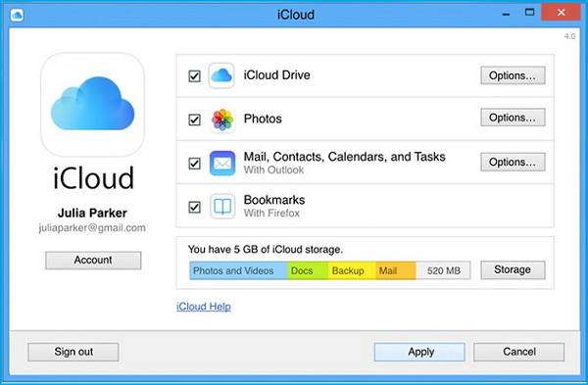Toggle the Photos checkbox

(x=194, y=120)
